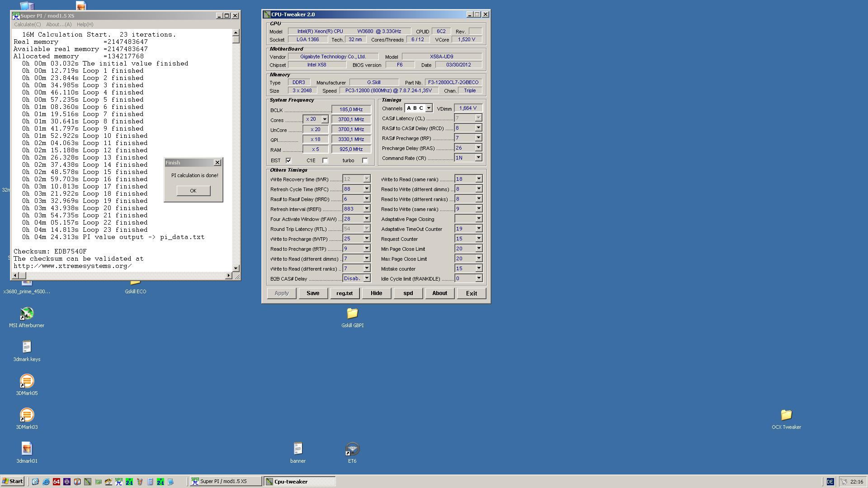The height and width of the screenshot is (488, 868).
Task: Open the Write to Precharge (tWTP) dropdown
Action: (x=367, y=239)
